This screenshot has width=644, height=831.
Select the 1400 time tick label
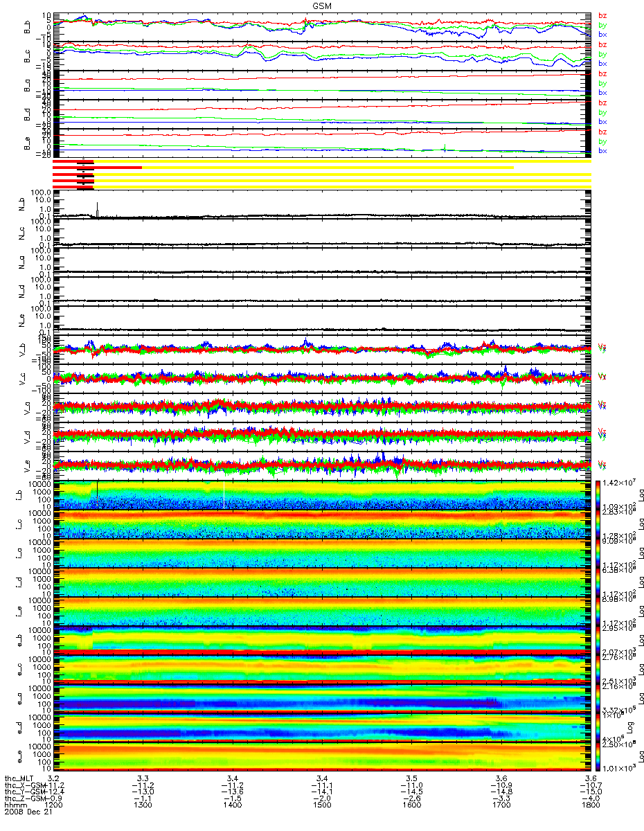[x=232, y=805]
